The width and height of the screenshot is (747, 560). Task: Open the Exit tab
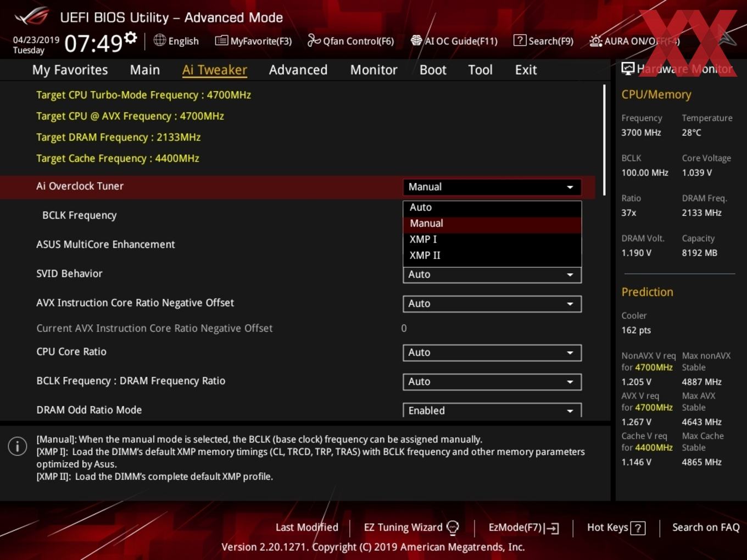[x=526, y=70]
